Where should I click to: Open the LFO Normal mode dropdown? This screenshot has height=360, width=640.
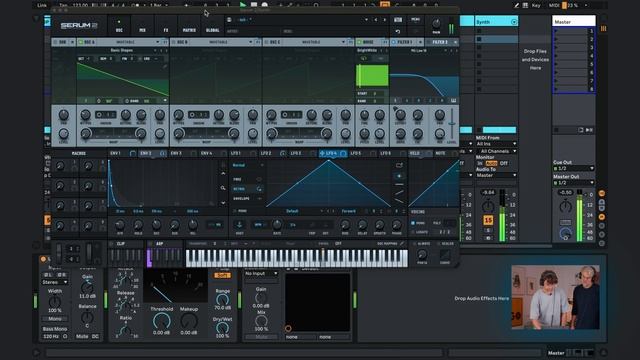[x=248, y=165]
